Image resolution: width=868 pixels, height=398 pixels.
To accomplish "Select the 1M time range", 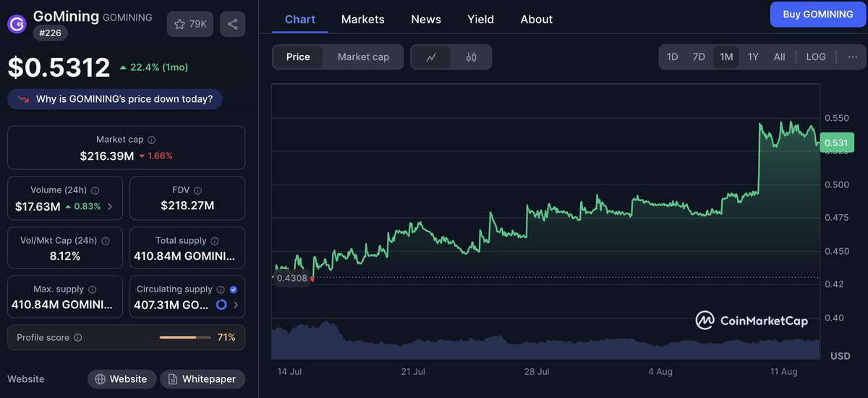I will (726, 56).
